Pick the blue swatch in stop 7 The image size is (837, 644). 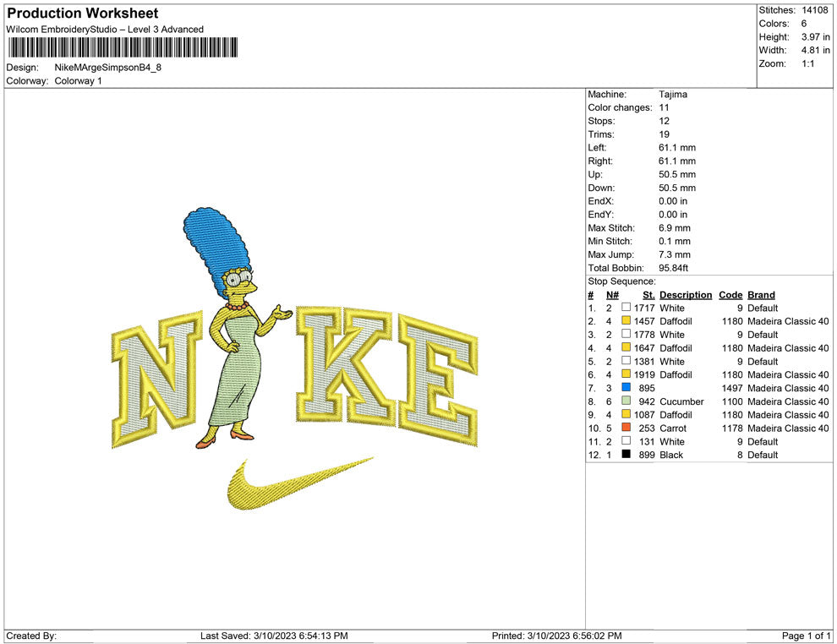[626, 387]
